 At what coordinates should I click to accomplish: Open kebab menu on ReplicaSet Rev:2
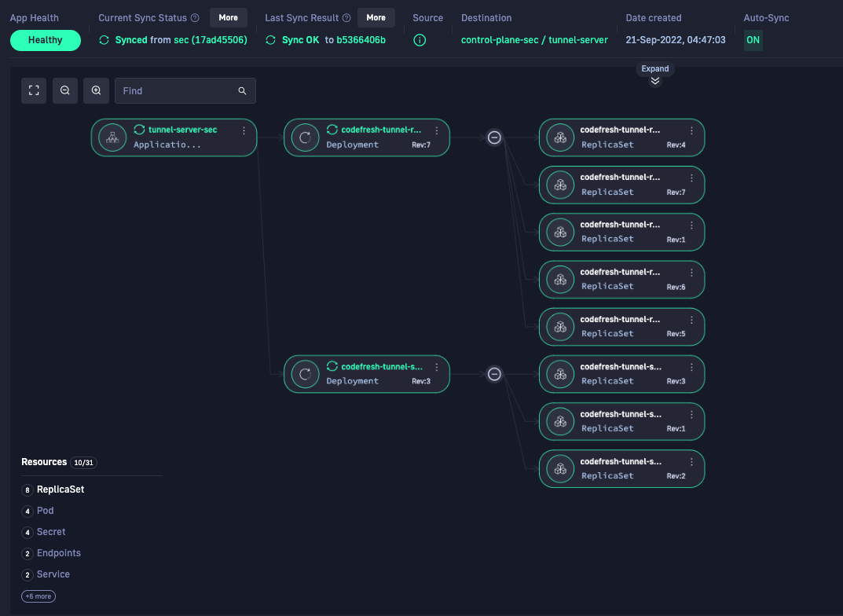click(691, 462)
